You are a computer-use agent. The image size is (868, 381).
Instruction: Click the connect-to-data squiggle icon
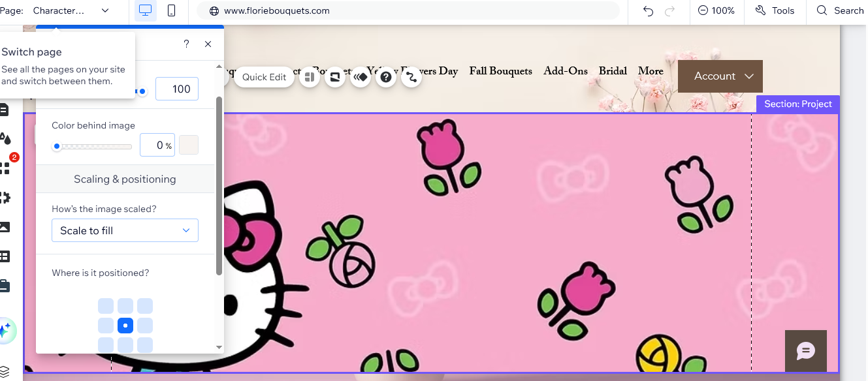411,77
